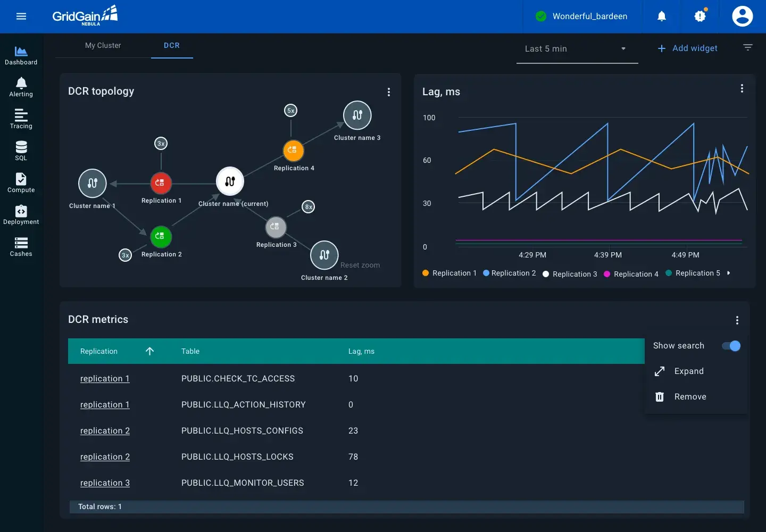Open the Deployment sidebar section
The image size is (766, 532).
(x=21, y=215)
